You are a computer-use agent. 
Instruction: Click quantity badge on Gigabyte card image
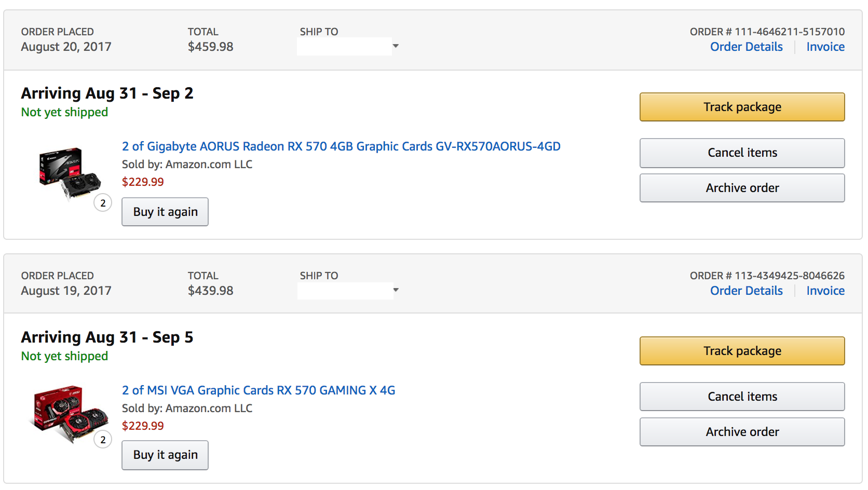[x=103, y=203]
